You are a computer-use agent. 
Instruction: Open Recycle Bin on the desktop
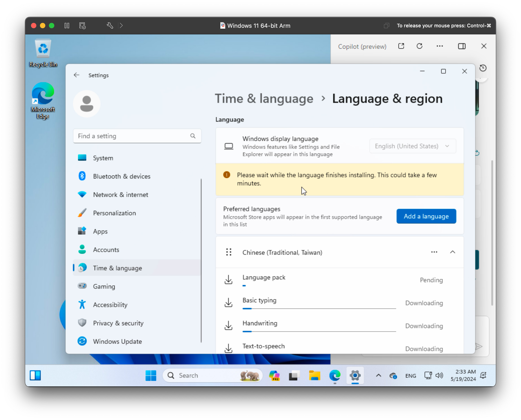pos(43,53)
